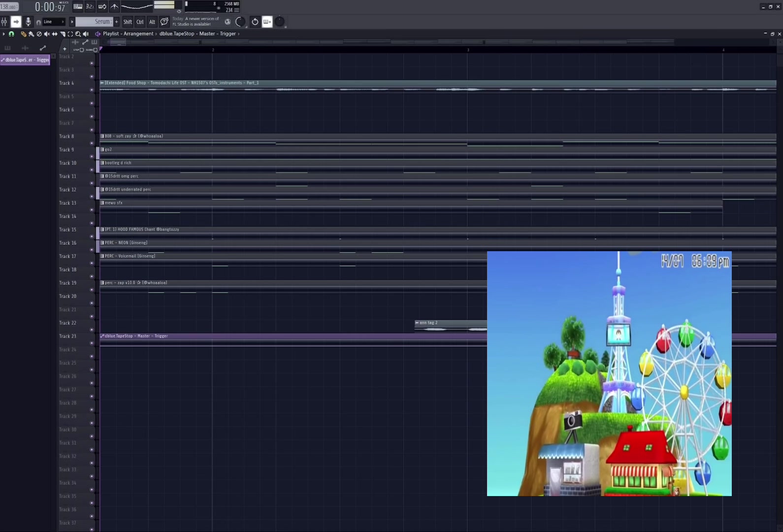
Task: Add a new item with picker plus
Action: pos(65,49)
